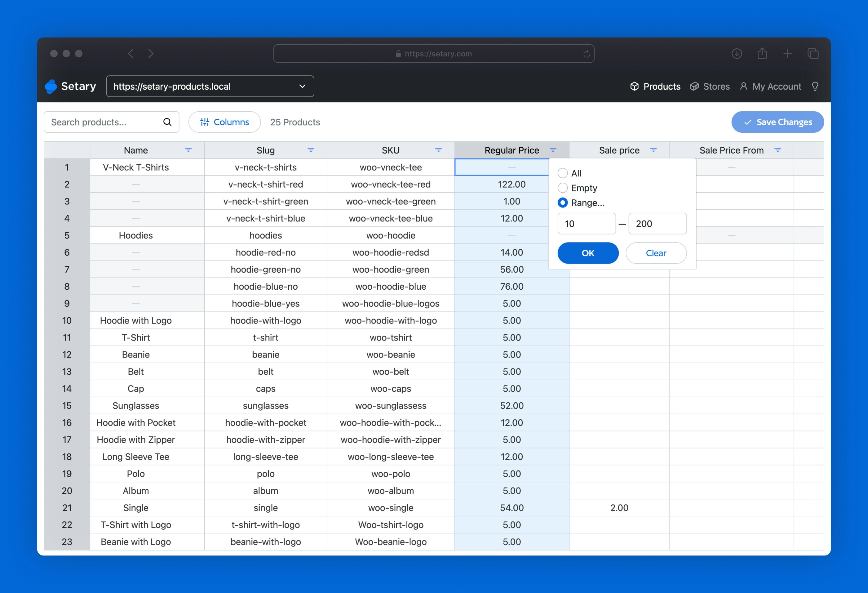The width and height of the screenshot is (868, 593).
Task: Select the cell 'woo-belt'
Action: click(391, 372)
